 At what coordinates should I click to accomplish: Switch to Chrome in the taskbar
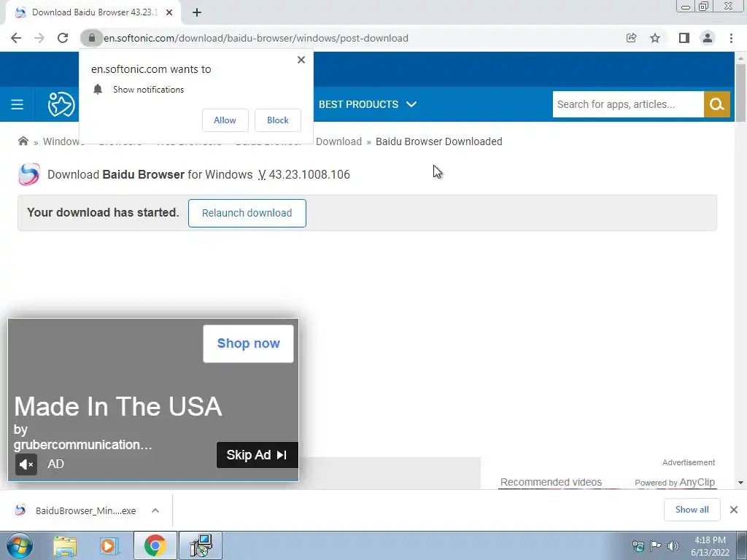(x=155, y=545)
